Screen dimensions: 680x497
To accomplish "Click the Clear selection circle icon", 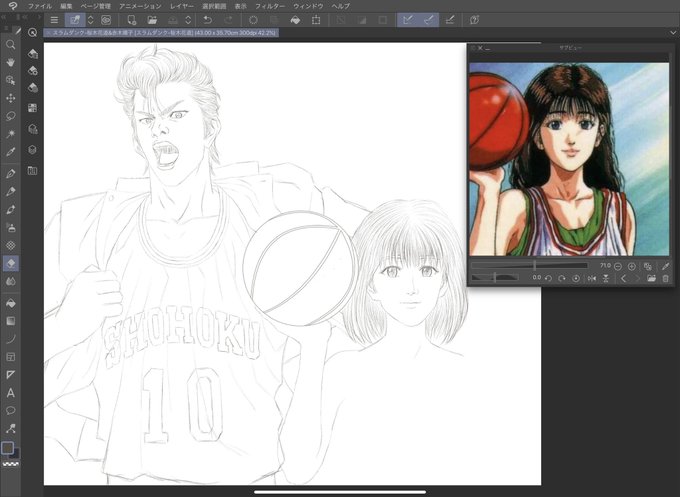I will 253,20.
